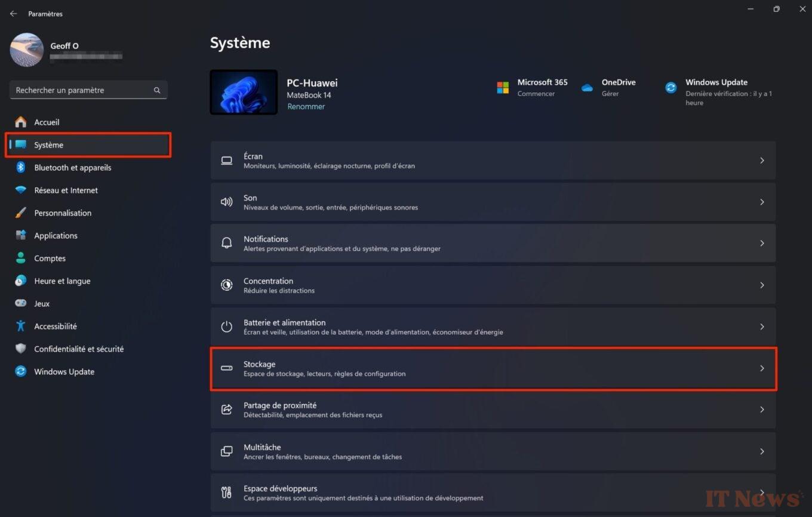This screenshot has height=517, width=812.
Task: Select the Applications icon in sidebar
Action: (x=20, y=235)
